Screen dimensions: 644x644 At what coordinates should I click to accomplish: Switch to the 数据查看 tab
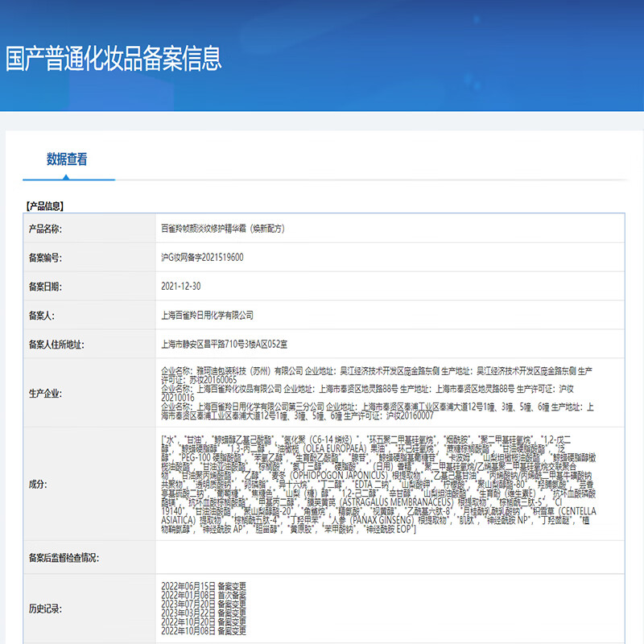(68, 159)
